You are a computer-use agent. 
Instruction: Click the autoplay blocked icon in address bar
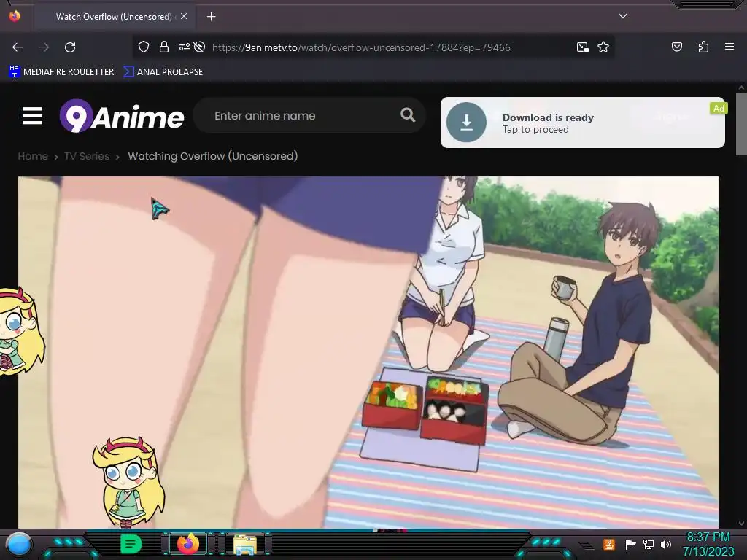click(x=200, y=47)
